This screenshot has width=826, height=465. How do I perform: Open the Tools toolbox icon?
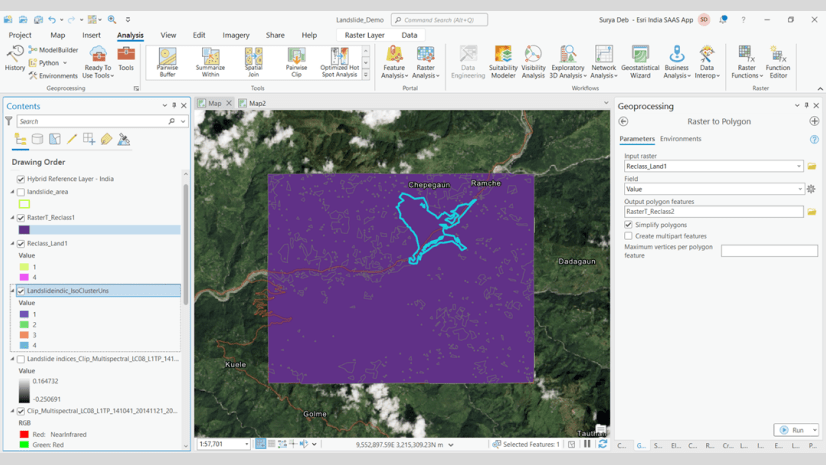pyautogui.click(x=126, y=58)
